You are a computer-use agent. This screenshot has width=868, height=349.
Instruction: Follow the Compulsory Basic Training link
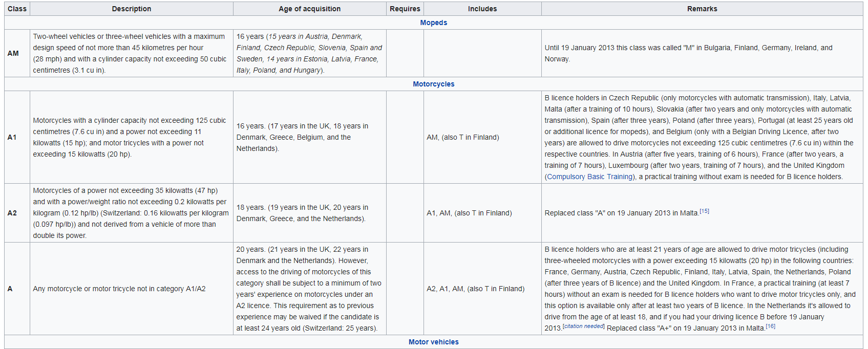(x=590, y=177)
